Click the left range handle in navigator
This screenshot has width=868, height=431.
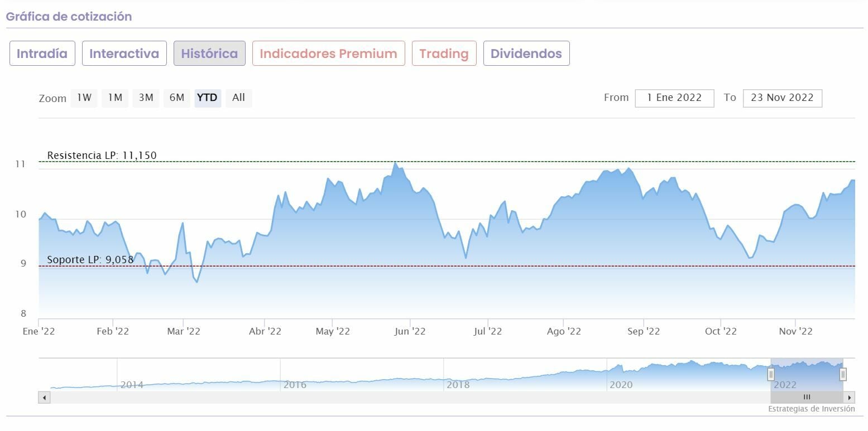click(x=771, y=374)
